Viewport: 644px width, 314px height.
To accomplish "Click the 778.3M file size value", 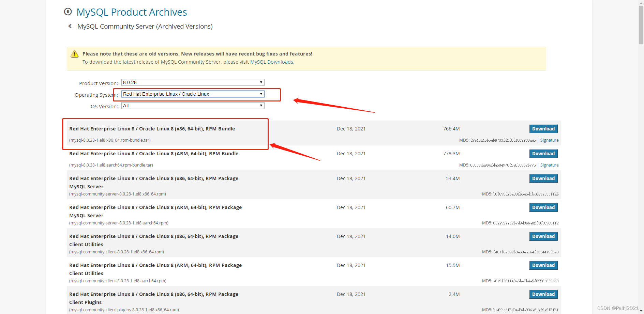I will 451,154.
